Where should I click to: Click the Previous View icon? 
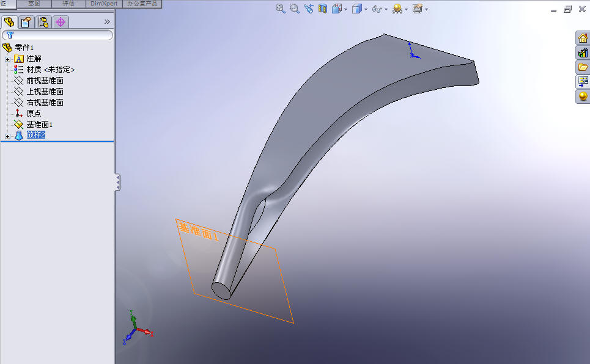(309, 9)
